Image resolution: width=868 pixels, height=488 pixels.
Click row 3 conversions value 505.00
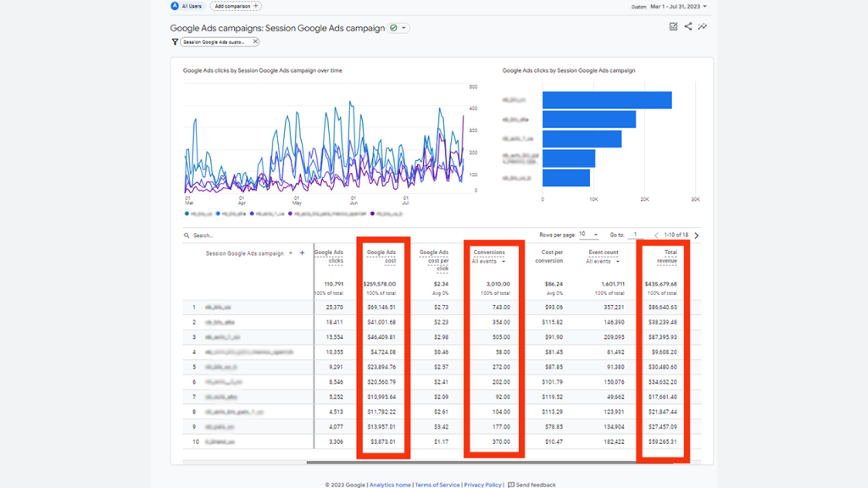(502, 337)
